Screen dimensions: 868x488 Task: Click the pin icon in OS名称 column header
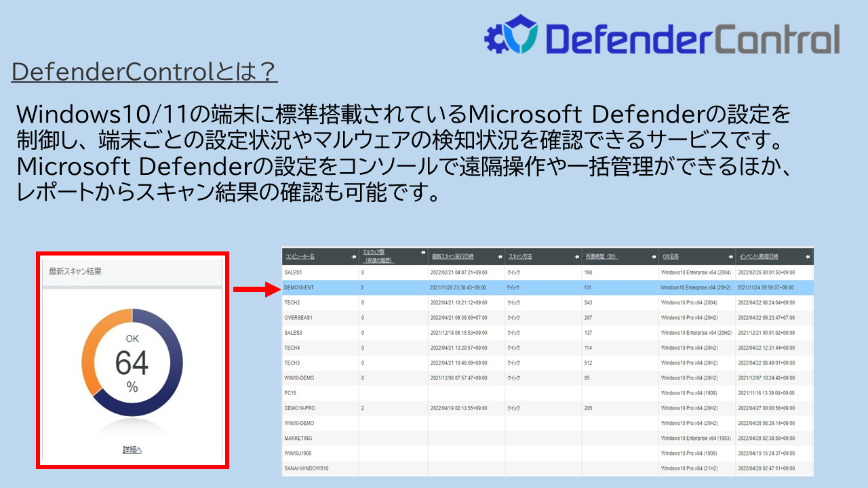(731, 257)
